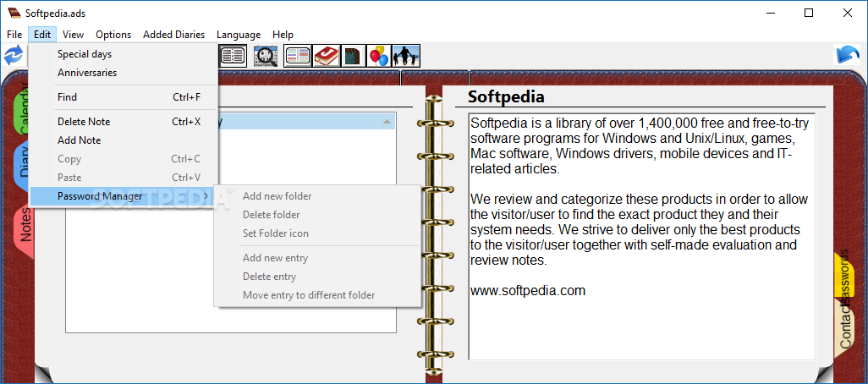This screenshot has height=384, width=868.
Task: Open the calendar search magnifier icon
Action: [x=266, y=56]
